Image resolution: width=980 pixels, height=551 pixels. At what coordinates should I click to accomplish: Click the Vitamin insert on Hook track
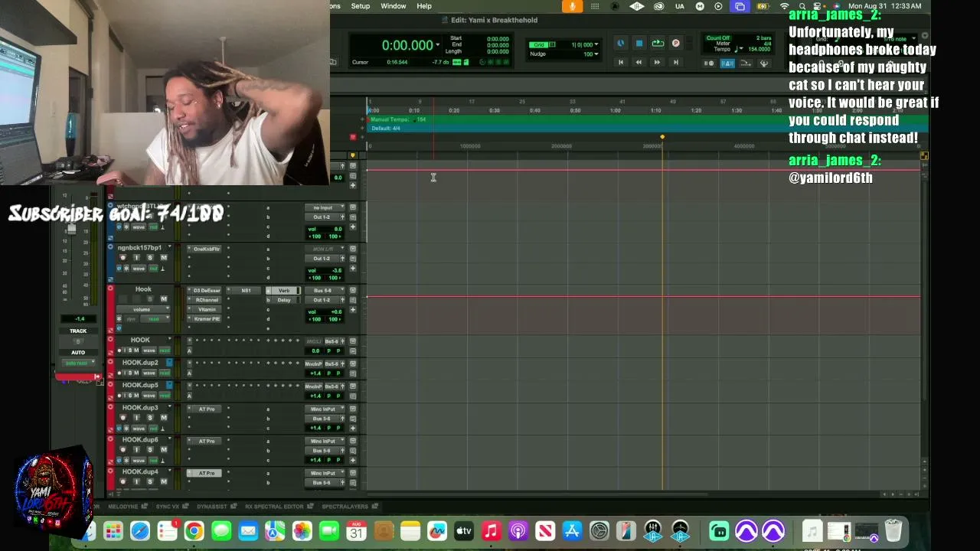click(207, 309)
